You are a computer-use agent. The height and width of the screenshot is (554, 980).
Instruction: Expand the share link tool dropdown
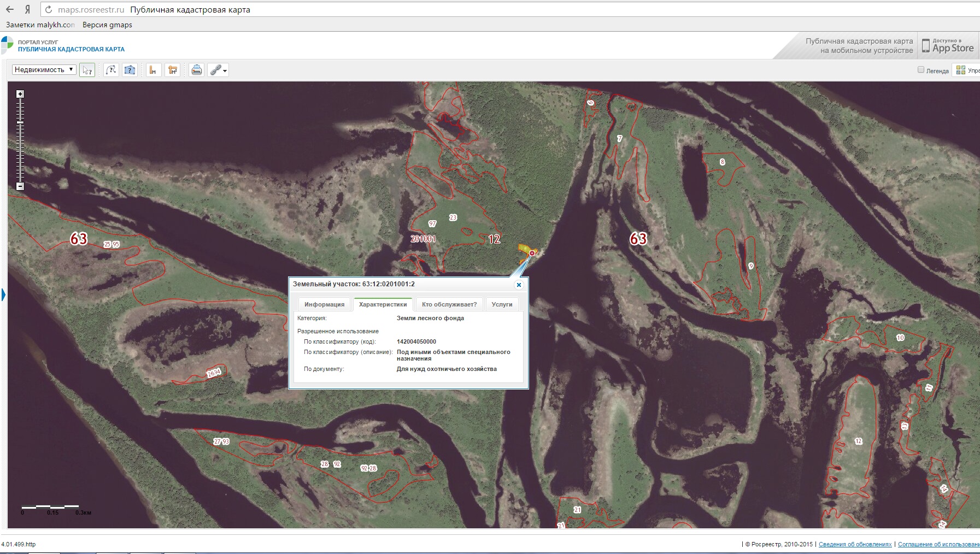tap(224, 70)
